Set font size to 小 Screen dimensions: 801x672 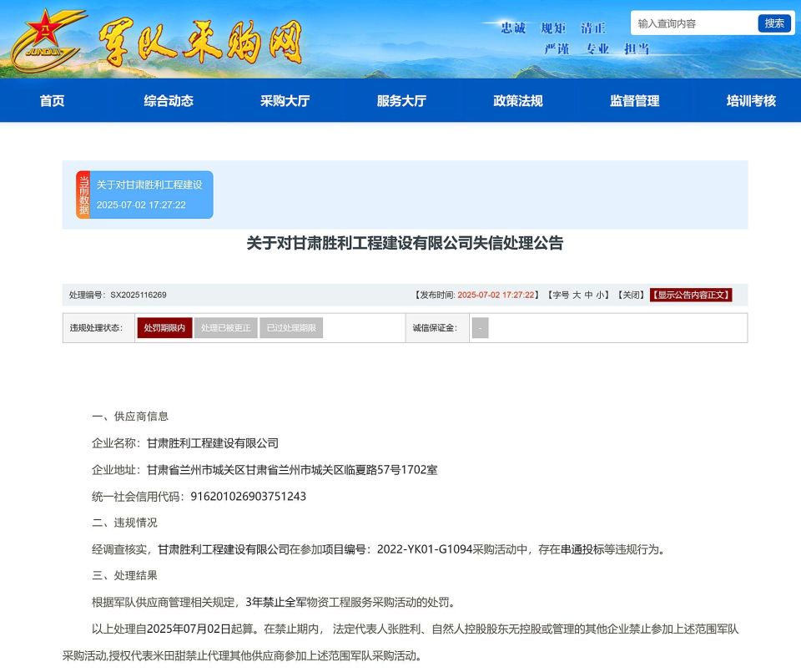[x=600, y=295]
